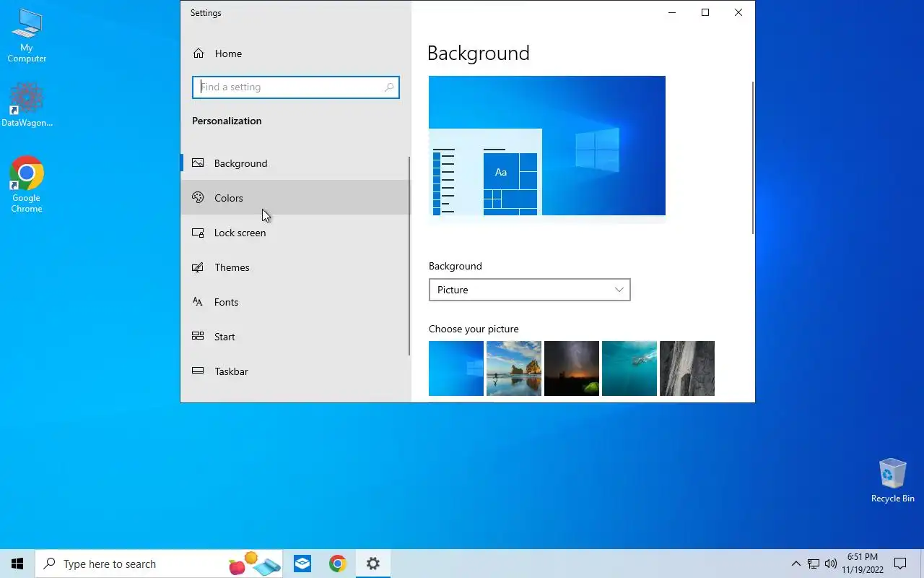Click the Start tiles icon in sidebar
924x578 pixels.
(198, 337)
